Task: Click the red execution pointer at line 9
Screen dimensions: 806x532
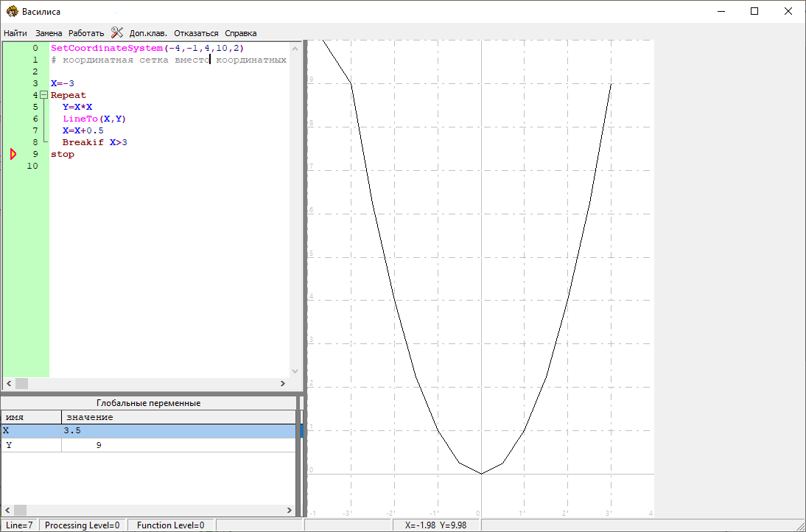Action: 13,154
